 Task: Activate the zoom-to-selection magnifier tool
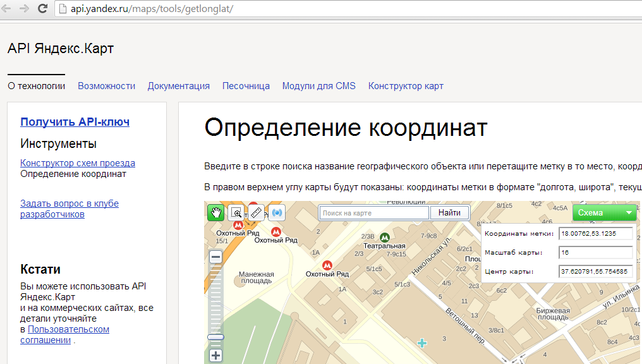coord(236,212)
